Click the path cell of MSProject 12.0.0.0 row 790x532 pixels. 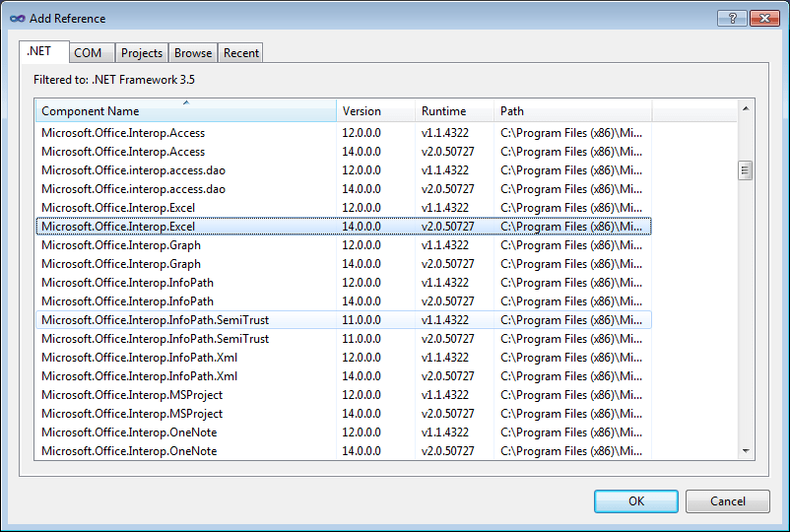[x=571, y=395]
